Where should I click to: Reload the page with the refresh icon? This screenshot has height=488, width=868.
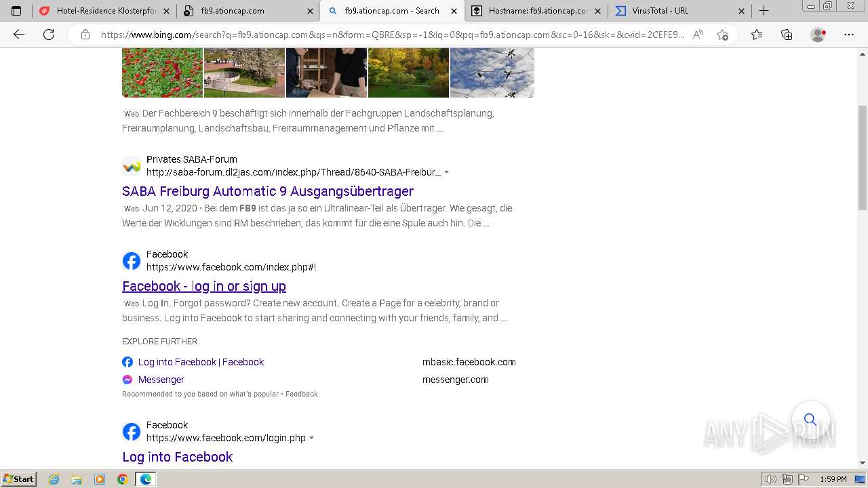(x=49, y=35)
